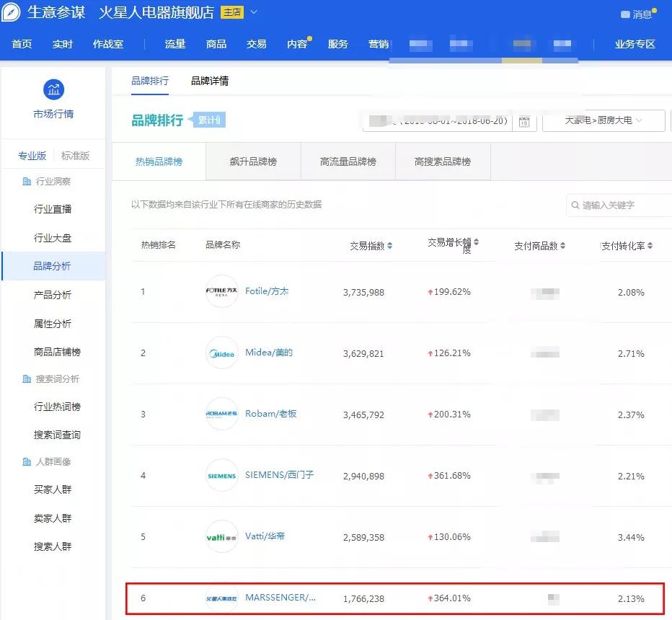This screenshot has width=672, height=620.
Task: Click the 累计 badge next to 品牌排行
Action: coord(209,120)
